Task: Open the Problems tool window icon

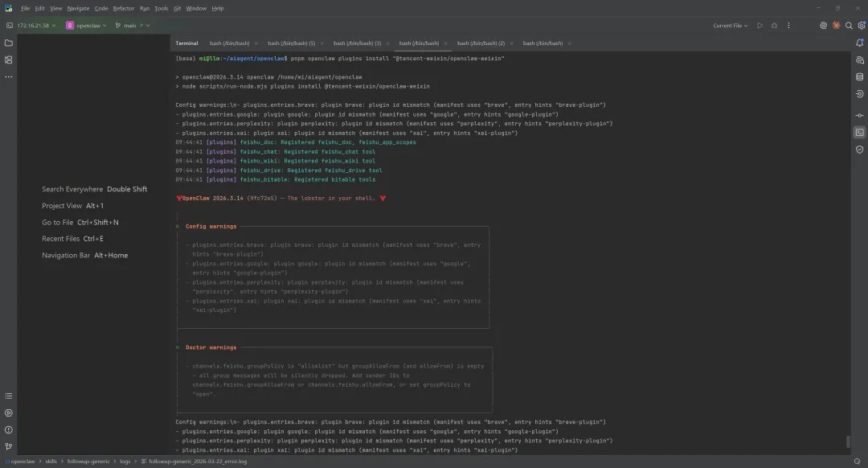Action: pos(8,429)
